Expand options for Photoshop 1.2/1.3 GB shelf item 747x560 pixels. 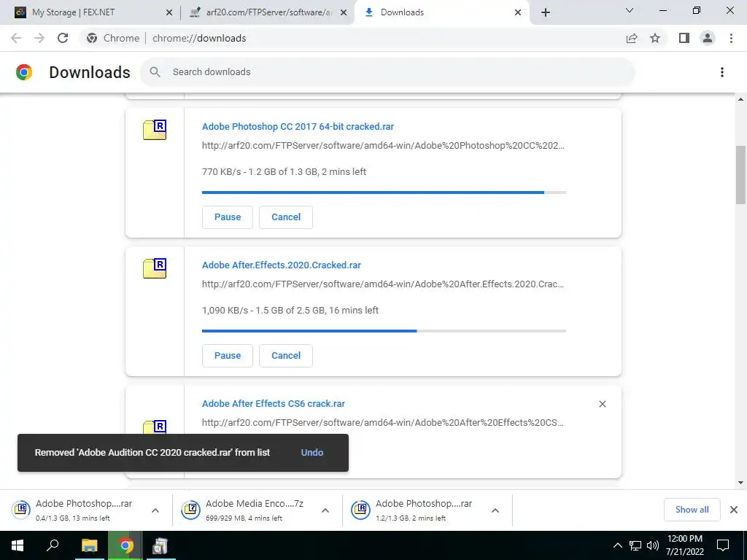[495, 510]
